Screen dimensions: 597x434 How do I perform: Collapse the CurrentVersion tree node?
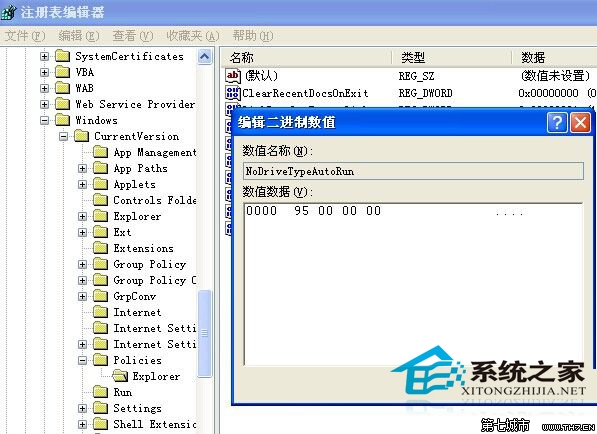click(64, 136)
